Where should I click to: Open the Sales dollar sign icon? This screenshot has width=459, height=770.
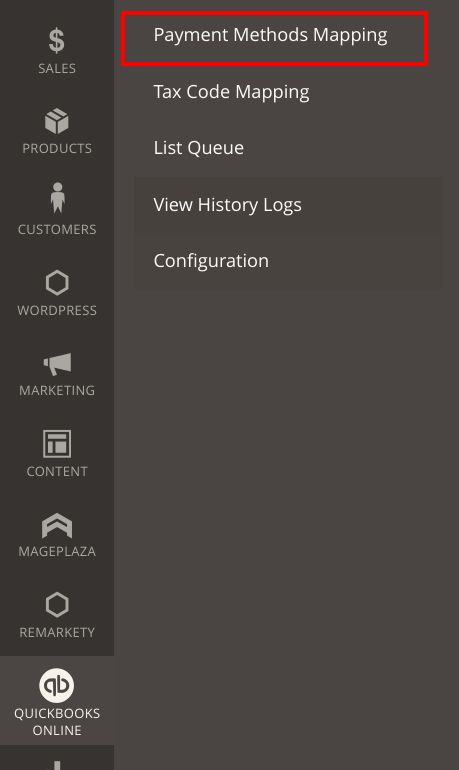(x=57, y=40)
